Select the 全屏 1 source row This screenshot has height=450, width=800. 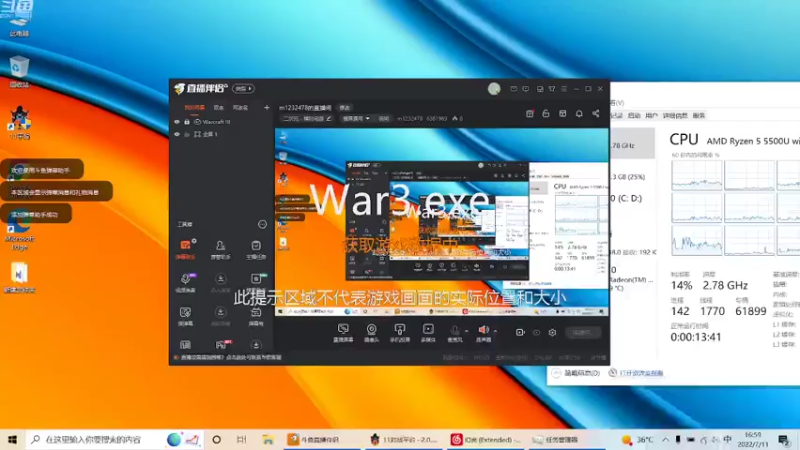click(x=221, y=134)
